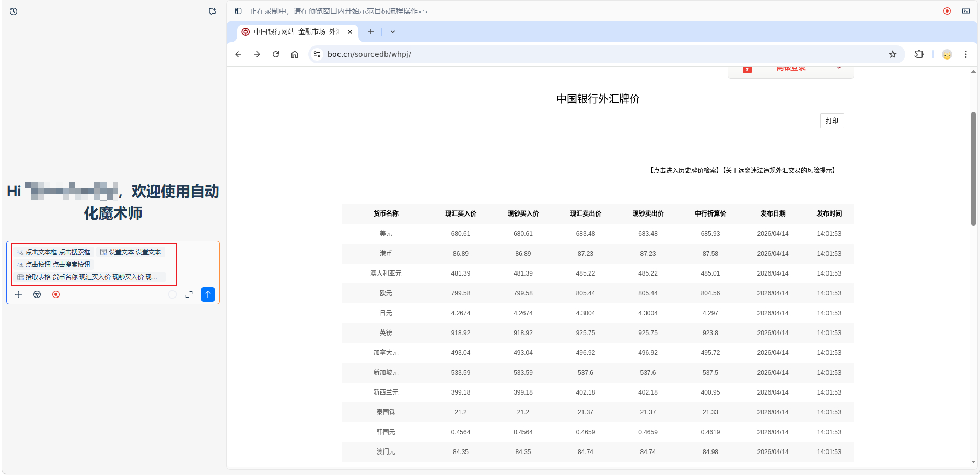Select the 美元 currency cell
Image resolution: width=980 pixels, height=476 pixels.
click(386, 234)
